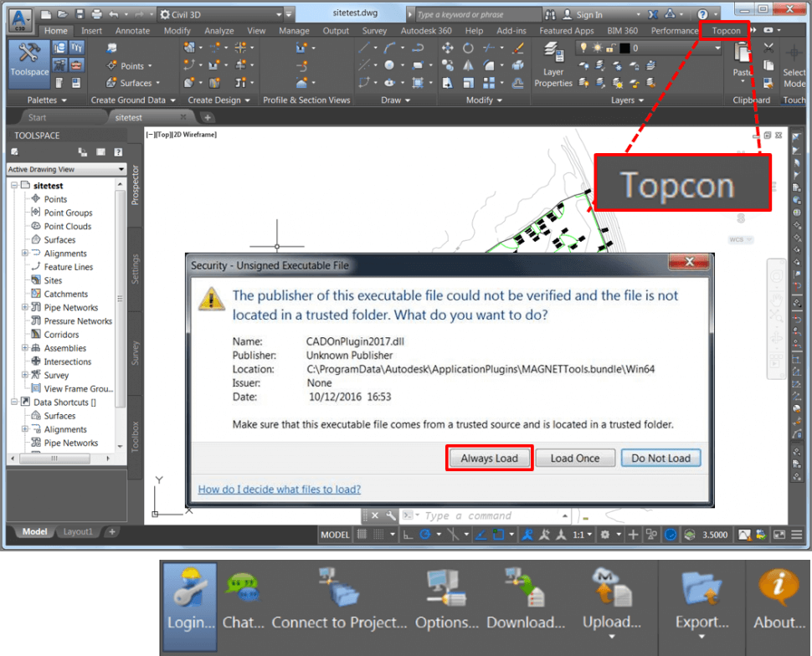
Task: Toggle MODEL space button in status bar
Action: 335,535
